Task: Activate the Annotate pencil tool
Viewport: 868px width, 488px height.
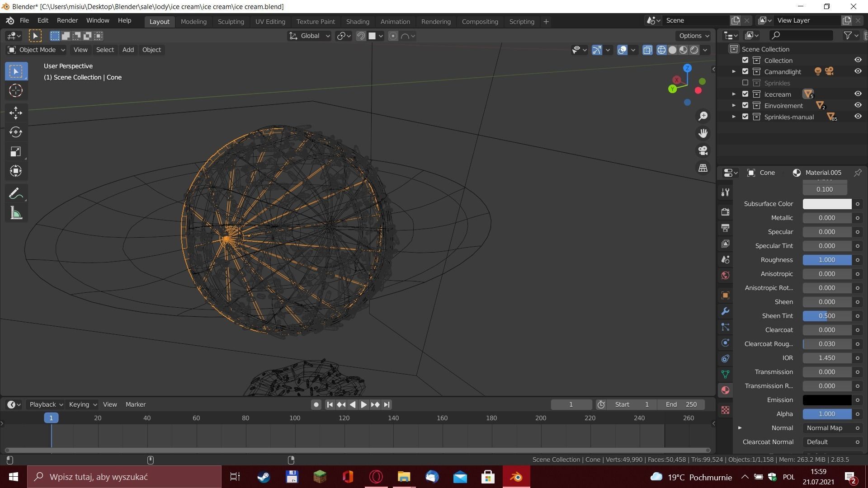Action: click(x=16, y=194)
